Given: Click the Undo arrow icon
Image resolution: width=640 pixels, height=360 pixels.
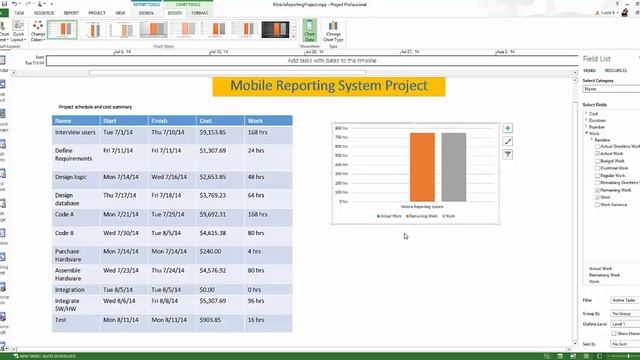Looking at the screenshot, I should coord(15,4).
